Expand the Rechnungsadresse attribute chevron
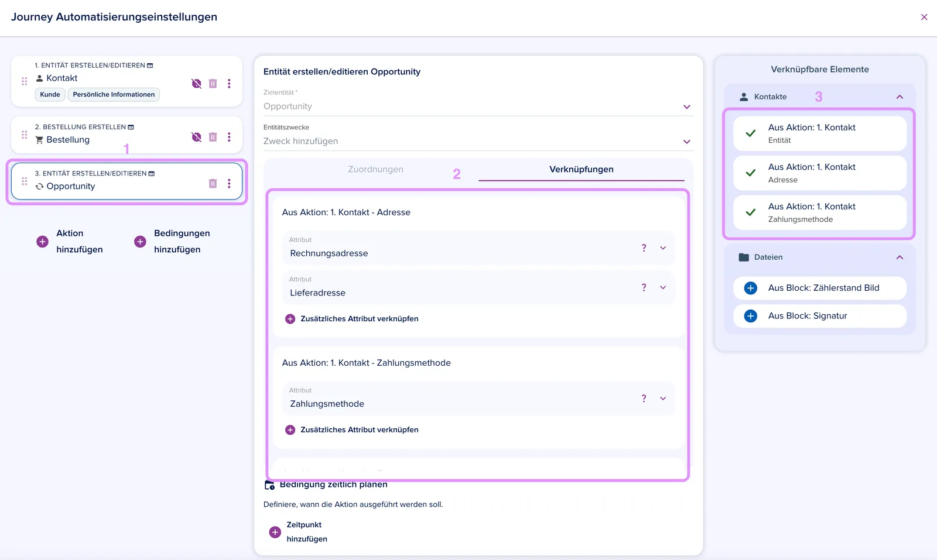Viewport: 937px width, 560px height. tap(663, 248)
